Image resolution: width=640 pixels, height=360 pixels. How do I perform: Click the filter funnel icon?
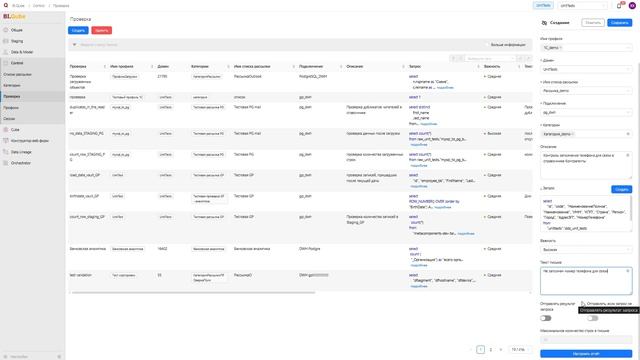[x=74, y=44]
